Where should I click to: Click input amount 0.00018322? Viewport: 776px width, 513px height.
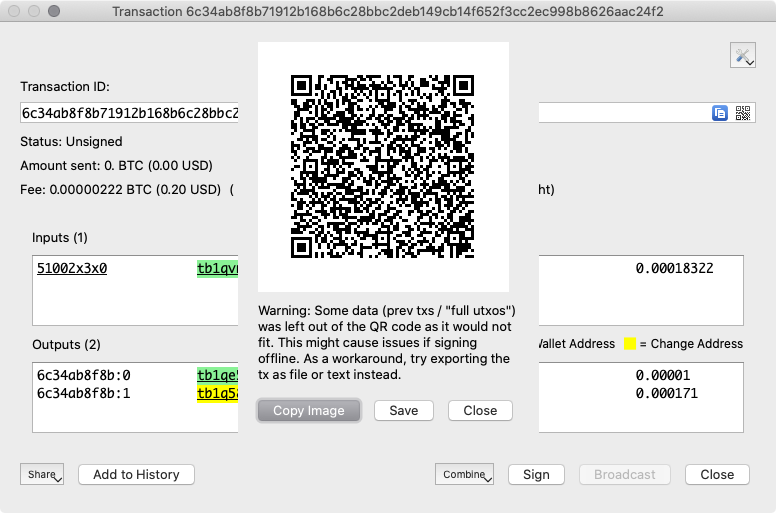675,268
